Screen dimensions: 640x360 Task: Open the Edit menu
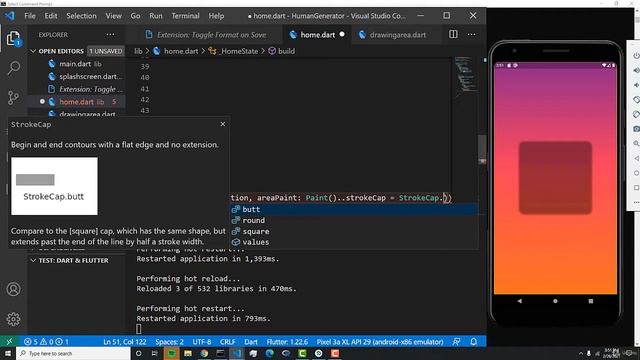(51, 16)
